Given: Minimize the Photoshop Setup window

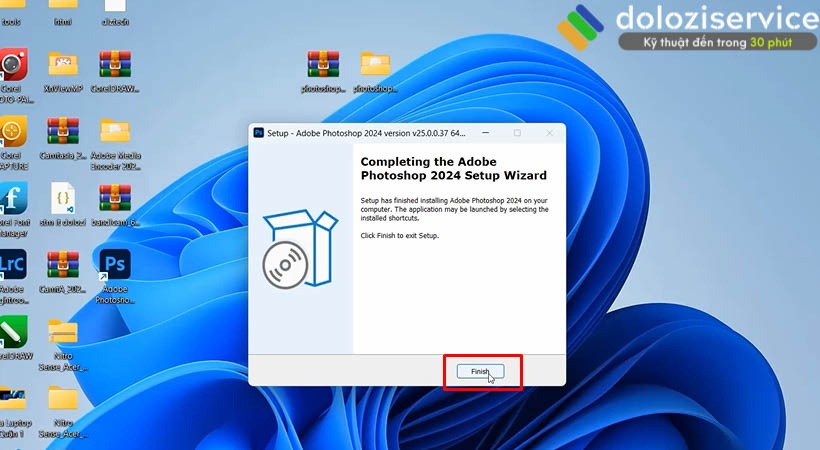Looking at the screenshot, I should [x=485, y=132].
